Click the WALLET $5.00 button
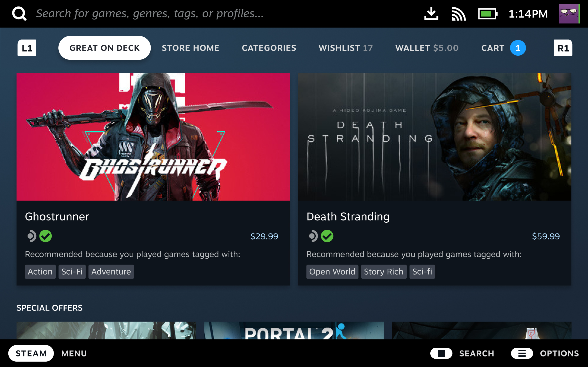 [x=427, y=48]
